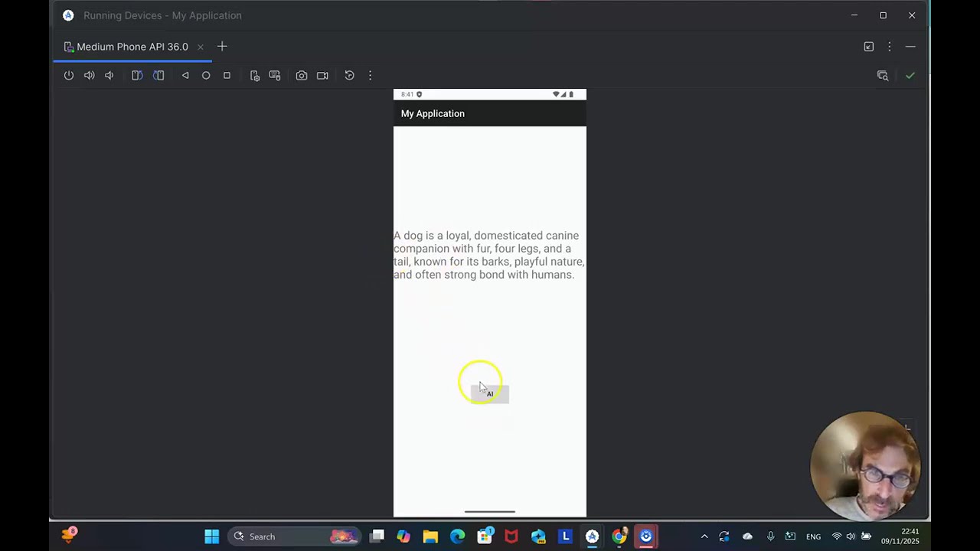Image resolution: width=980 pixels, height=551 pixels.
Task: Tap the emulator Overview square button
Action: pos(227,76)
